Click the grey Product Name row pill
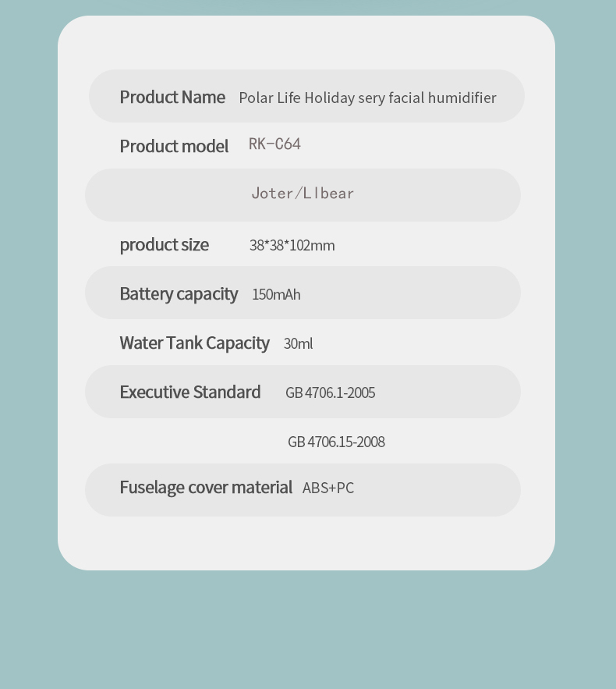Image resolution: width=616 pixels, height=689 pixels. 306,96
